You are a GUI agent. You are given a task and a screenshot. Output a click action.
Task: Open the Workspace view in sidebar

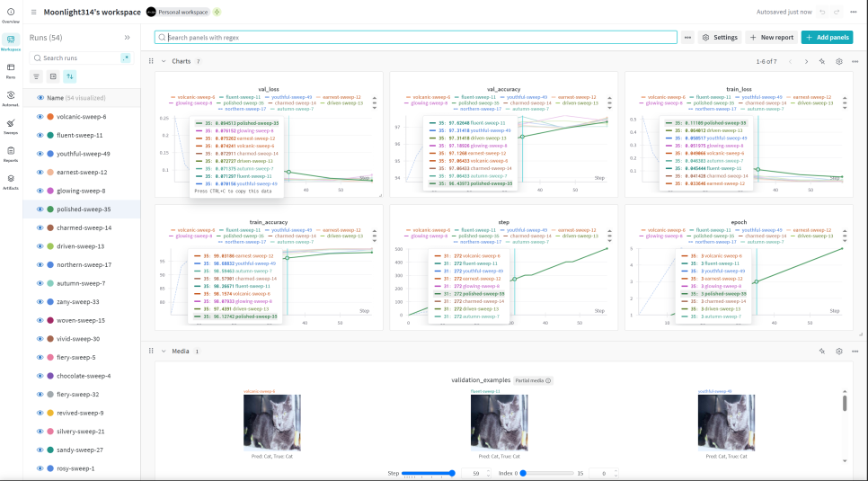point(11,42)
